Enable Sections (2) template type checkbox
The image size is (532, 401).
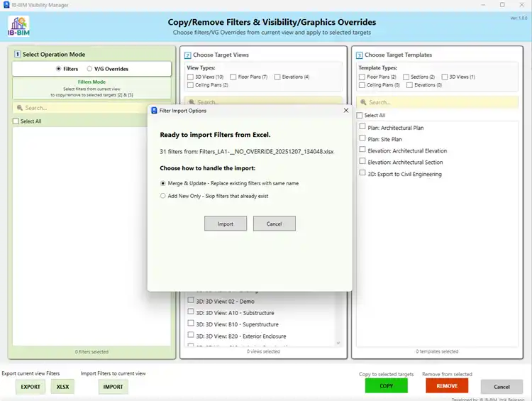coord(406,77)
